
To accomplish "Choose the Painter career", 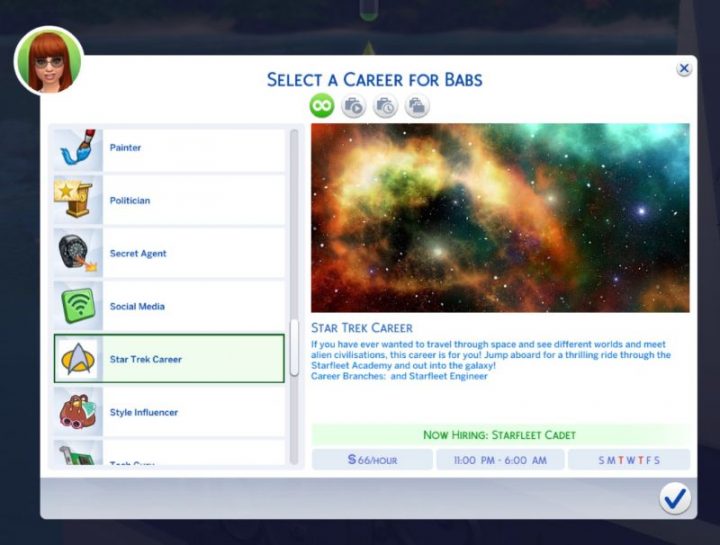I will point(169,150).
